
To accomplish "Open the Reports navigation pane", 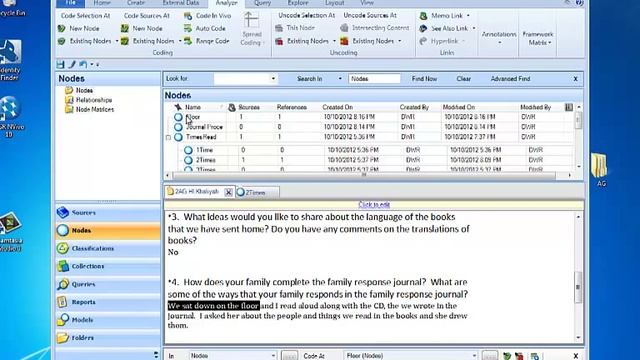I will (108, 302).
